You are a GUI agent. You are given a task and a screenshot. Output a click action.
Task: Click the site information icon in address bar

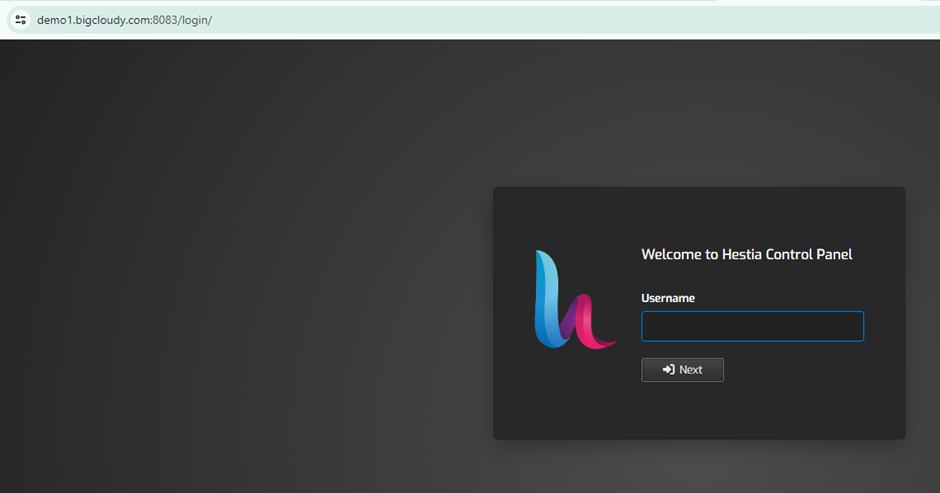(x=20, y=20)
